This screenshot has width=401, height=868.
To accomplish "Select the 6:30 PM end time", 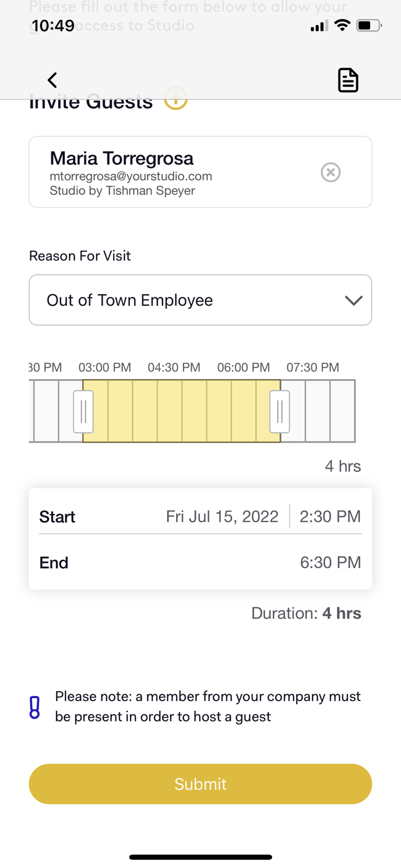I will [330, 562].
